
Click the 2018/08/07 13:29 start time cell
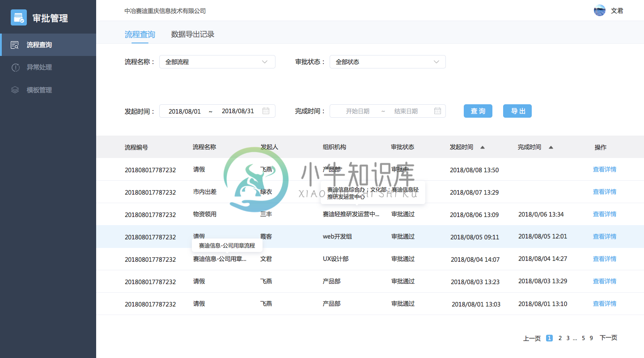[x=474, y=192]
